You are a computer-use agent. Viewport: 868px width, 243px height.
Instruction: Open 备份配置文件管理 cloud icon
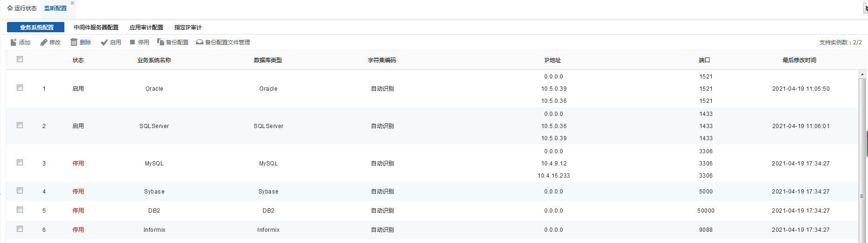(x=200, y=42)
